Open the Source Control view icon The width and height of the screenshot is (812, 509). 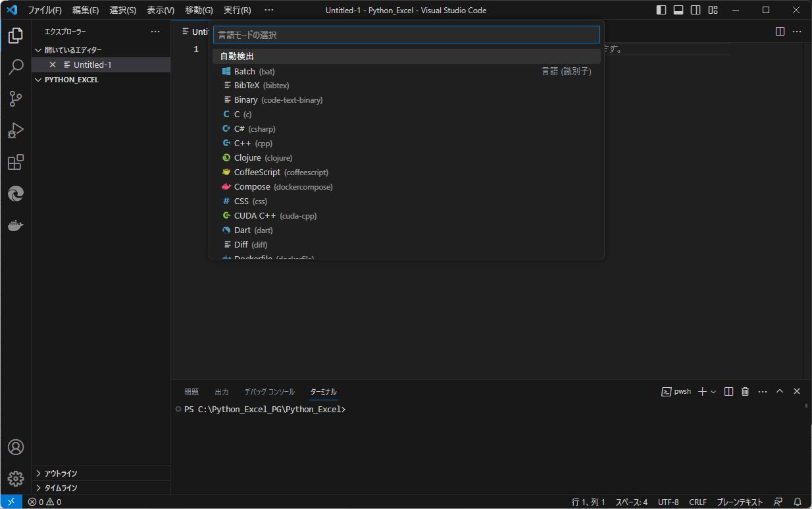[16, 99]
